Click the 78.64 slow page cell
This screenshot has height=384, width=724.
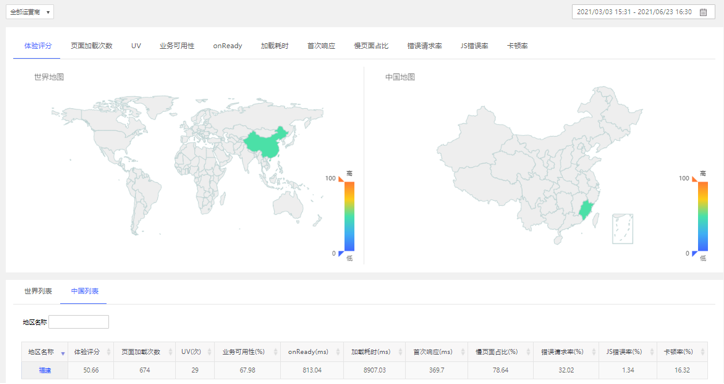(501, 370)
